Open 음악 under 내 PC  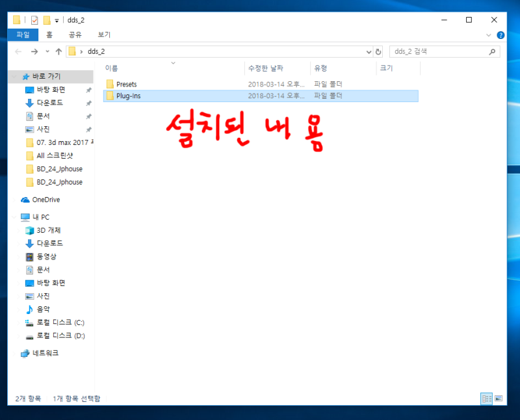pyautogui.click(x=43, y=309)
